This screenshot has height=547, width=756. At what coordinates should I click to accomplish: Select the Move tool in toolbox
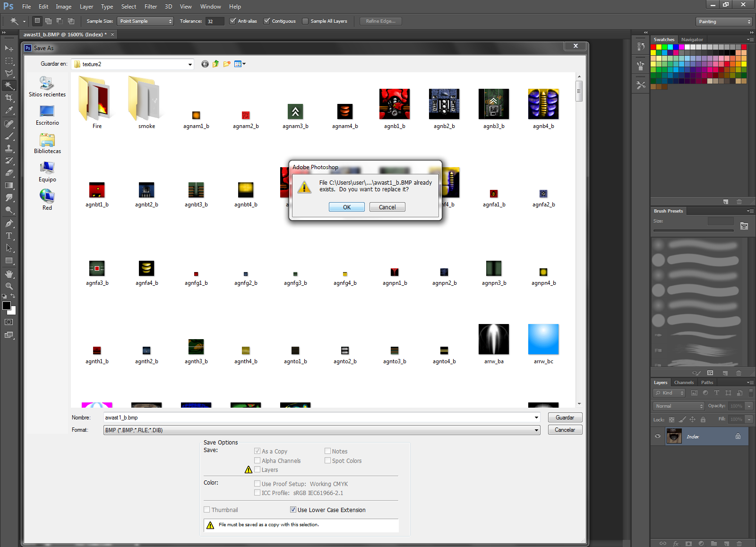coord(9,49)
